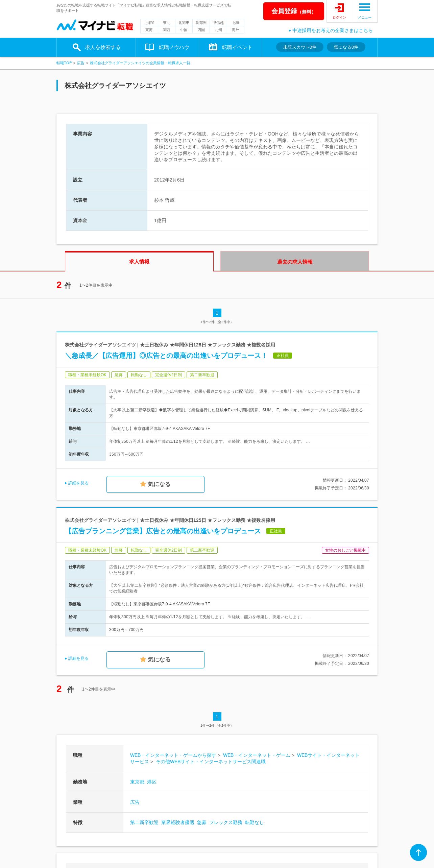
Task: Open the 【広告プランニング営業】 job title link
Action: (163, 531)
